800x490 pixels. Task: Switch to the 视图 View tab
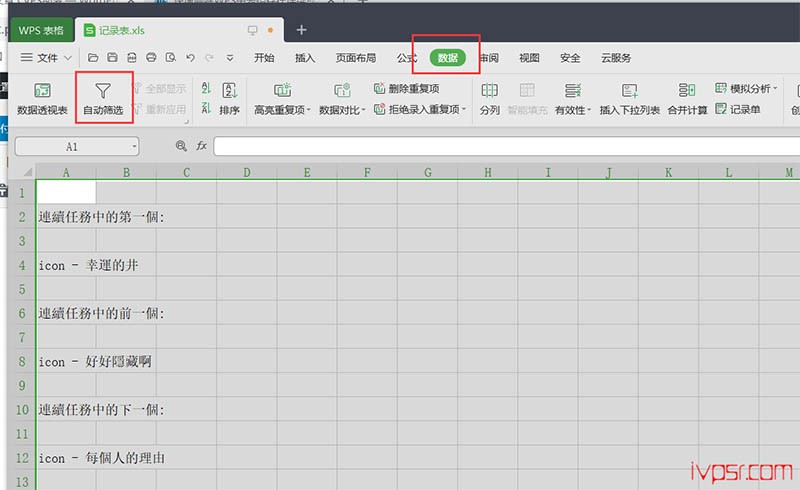point(529,58)
